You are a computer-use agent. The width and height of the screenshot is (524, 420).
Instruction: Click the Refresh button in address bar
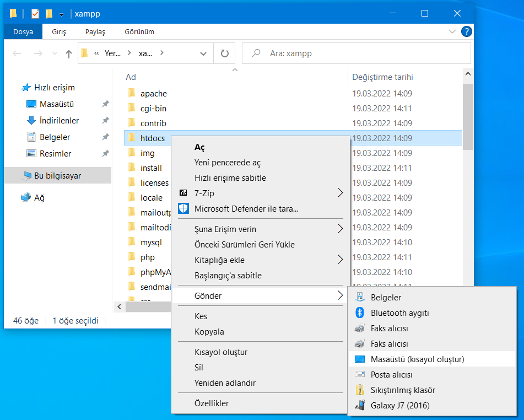(x=225, y=53)
